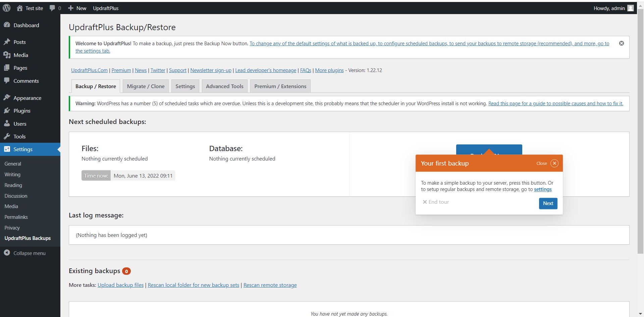Open the Newsletter sign-up link
This screenshot has height=317, width=644.
coord(211,70)
